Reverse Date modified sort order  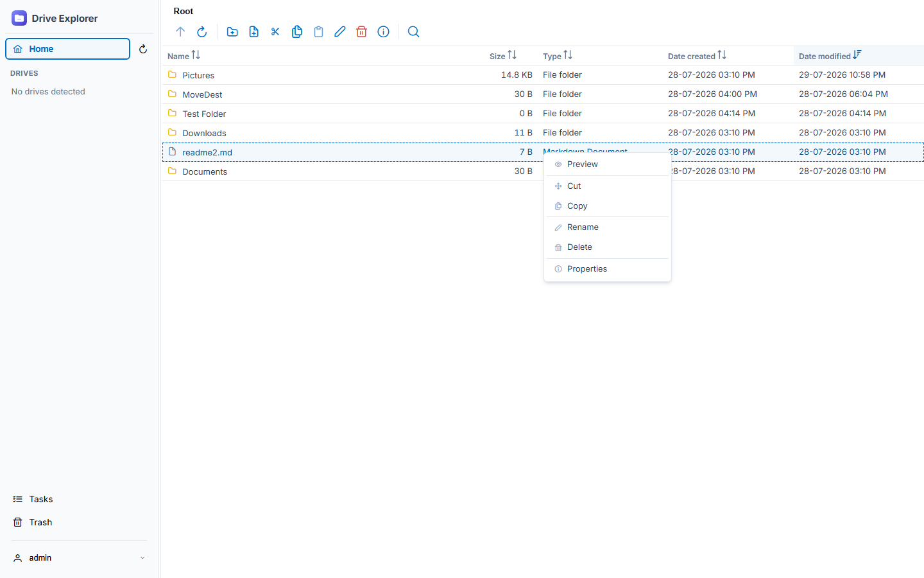830,56
